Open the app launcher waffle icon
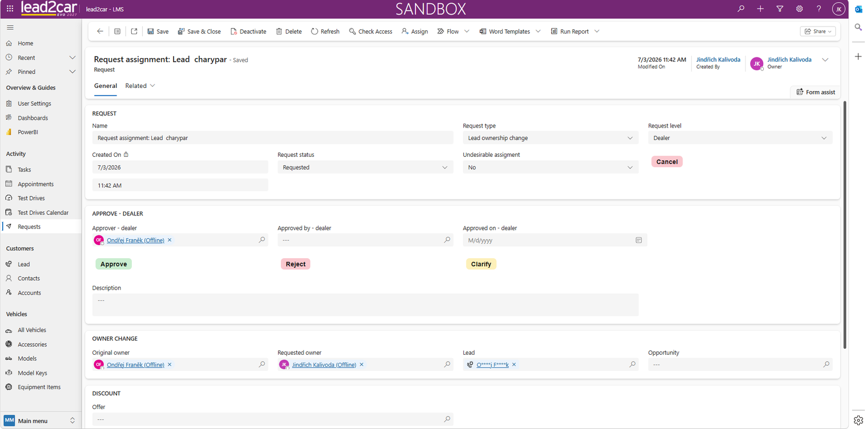This screenshot has height=429, width=868. 10,9
